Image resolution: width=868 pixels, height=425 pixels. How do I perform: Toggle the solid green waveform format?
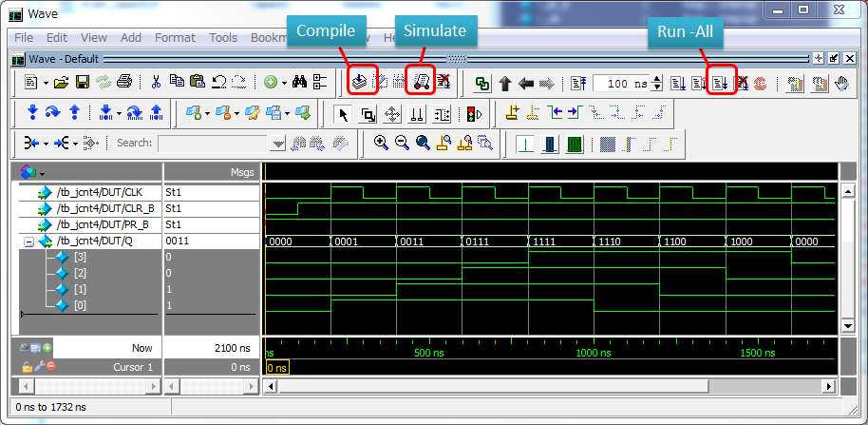(x=575, y=145)
